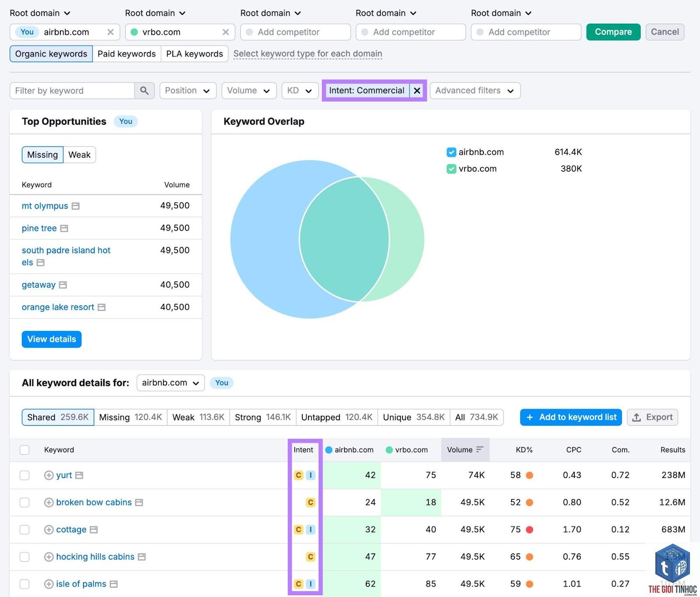
Task: Click commercial intent badge for broken bow cabins
Action: pos(311,503)
